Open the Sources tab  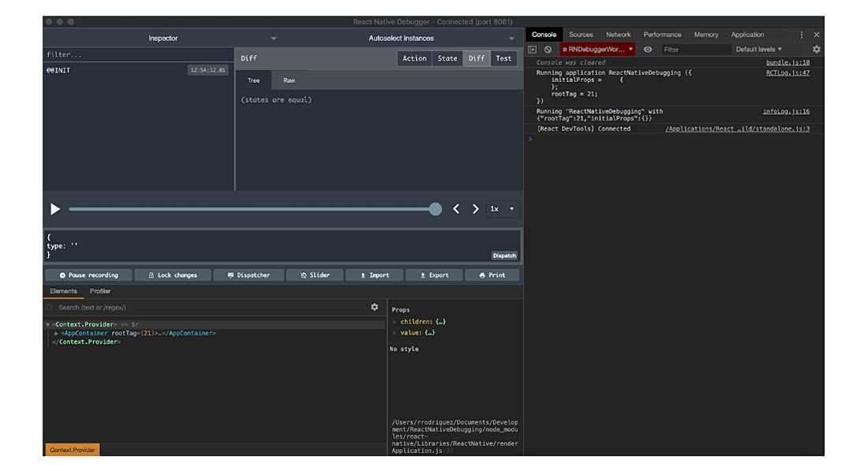tap(581, 34)
